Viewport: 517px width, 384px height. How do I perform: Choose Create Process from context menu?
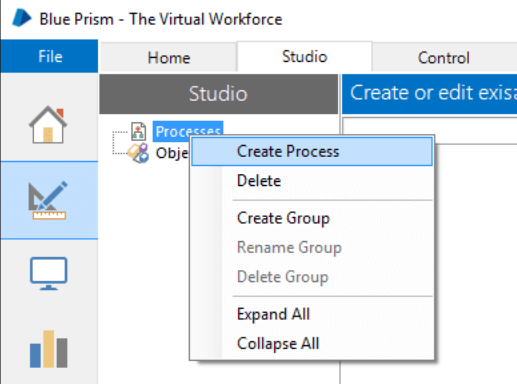pos(312,151)
